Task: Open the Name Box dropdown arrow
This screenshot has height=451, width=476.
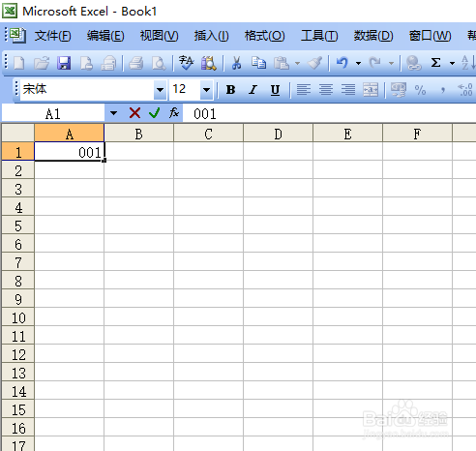Action: pos(113,113)
